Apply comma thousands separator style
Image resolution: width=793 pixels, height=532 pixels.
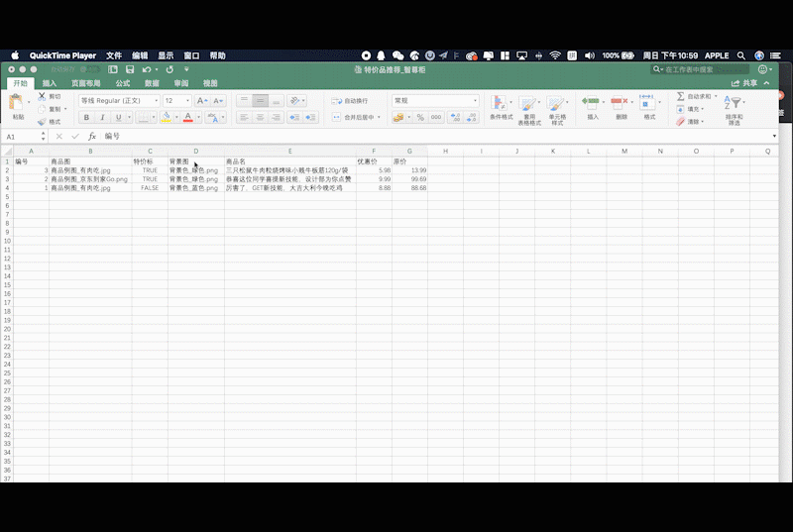click(x=436, y=117)
